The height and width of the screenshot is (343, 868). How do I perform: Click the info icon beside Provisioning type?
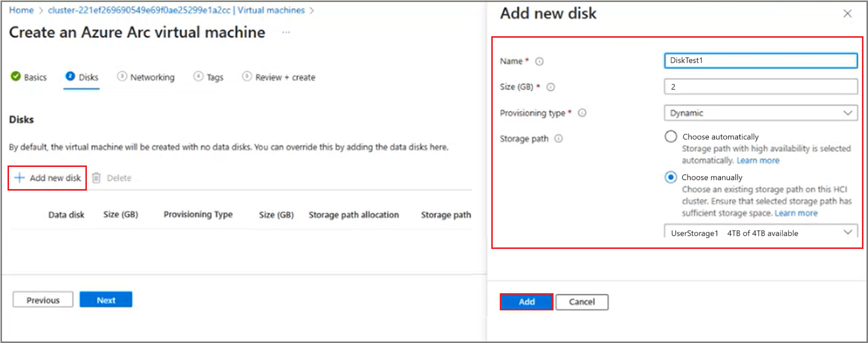(582, 113)
